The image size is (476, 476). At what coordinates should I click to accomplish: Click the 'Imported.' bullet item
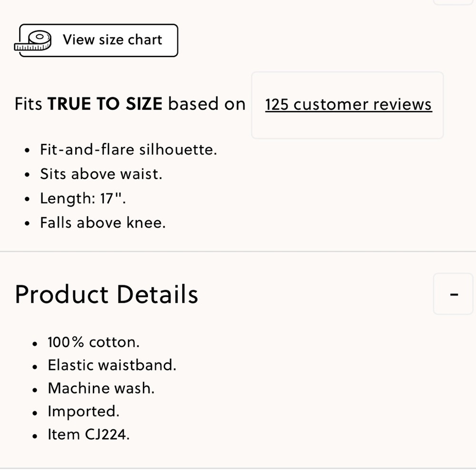pyautogui.click(x=83, y=411)
